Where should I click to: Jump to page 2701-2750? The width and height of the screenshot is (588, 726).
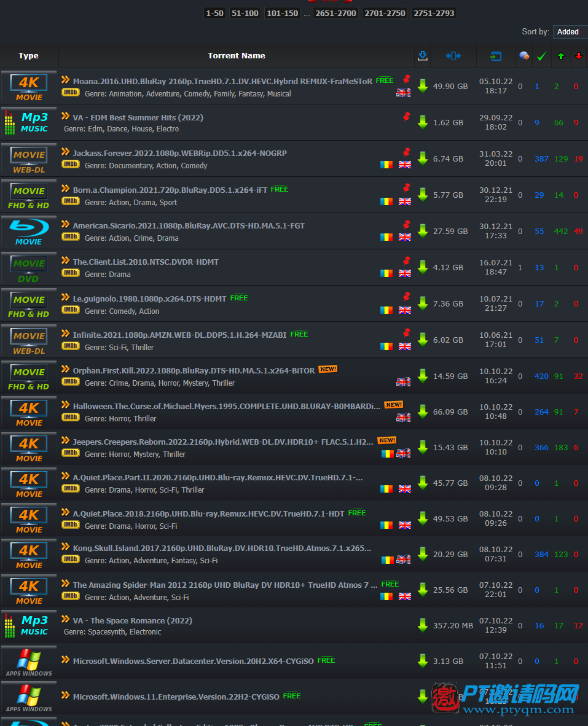(385, 13)
